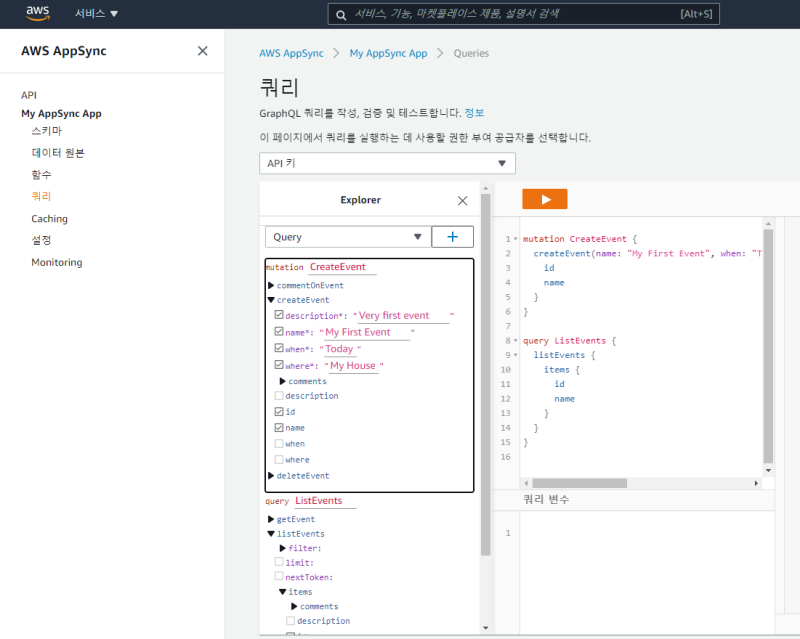Click the API sidebar link
The height and width of the screenshot is (639, 800).
(29, 95)
